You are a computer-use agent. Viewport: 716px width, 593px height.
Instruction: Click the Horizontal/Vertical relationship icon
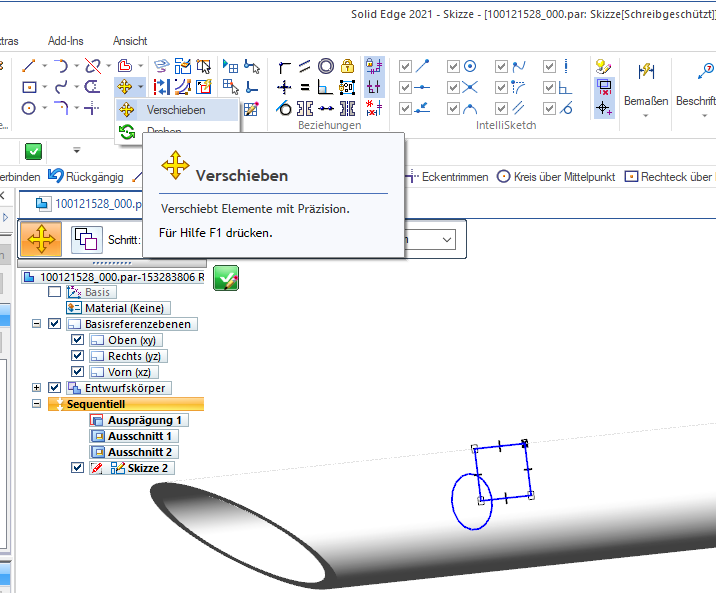point(284,87)
